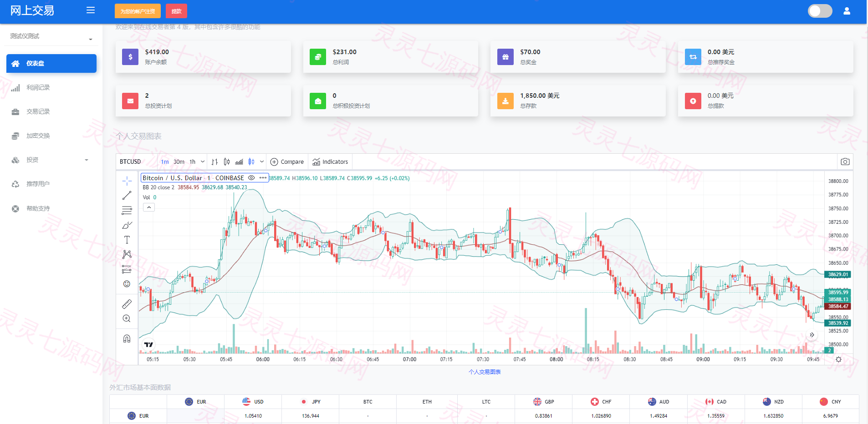
Task: Select 仪表盘 in the sidebar
Action: (x=51, y=63)
